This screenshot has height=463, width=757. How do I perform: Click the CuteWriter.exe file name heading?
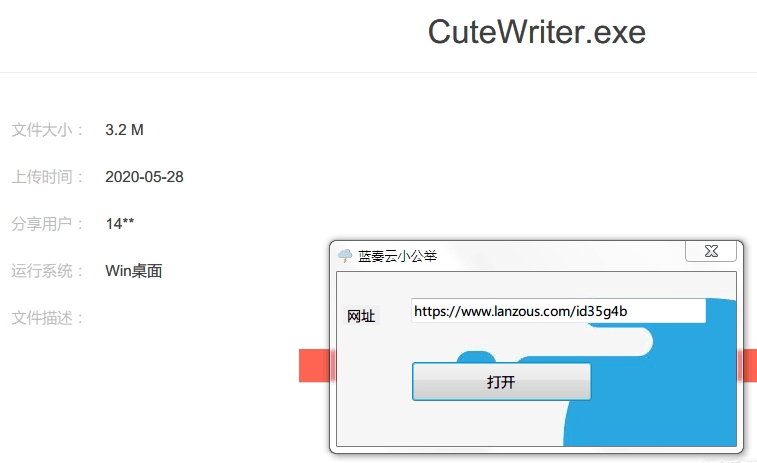536,33
